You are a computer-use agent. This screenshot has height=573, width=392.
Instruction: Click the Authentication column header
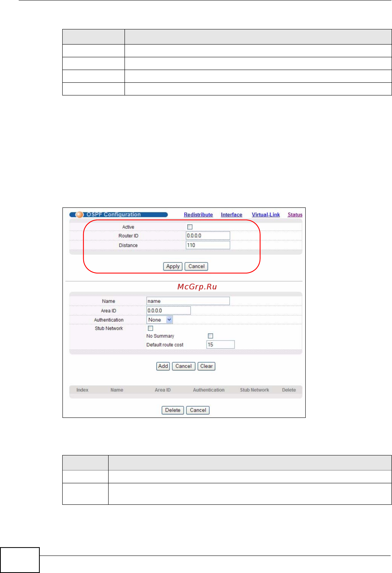[209, 390]
